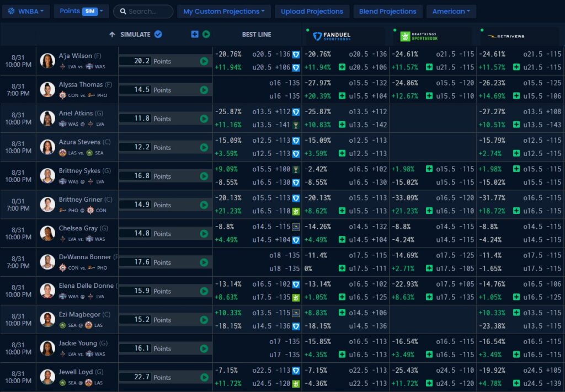Run simulation for Chelsea Gray row
This screenshot has height=392, width=565.
click(x=204, y=234)
